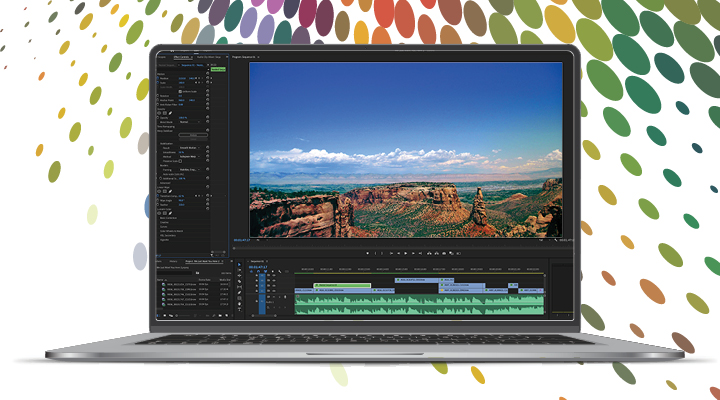Click the Analyze button in Warp Stabilizer
The height and width of the screenshot is (400, 720).
point(193,135)
